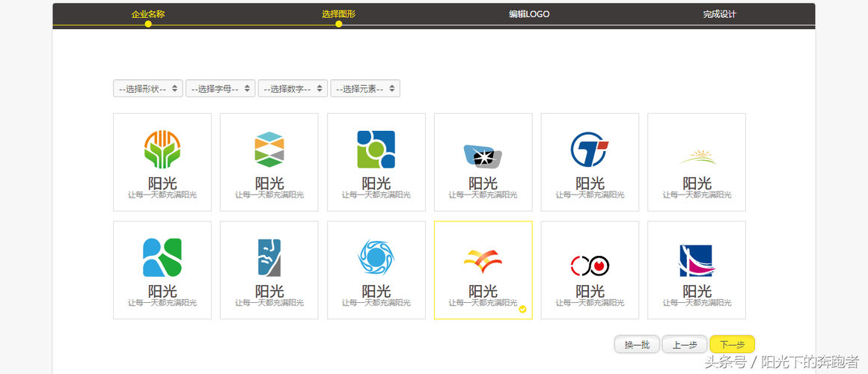Go to the 编辑LOGO step
868x374 pixels.
point(529,13)
